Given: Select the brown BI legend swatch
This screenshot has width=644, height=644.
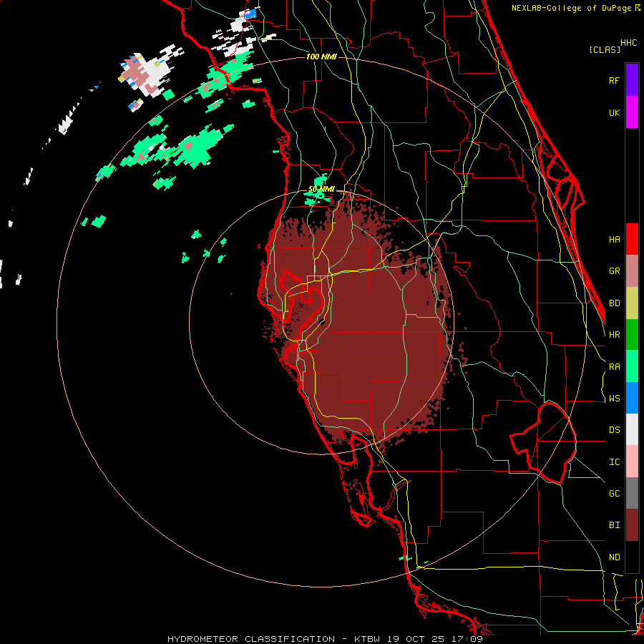Looking at the screenshot, I should (x=632, y=525).
